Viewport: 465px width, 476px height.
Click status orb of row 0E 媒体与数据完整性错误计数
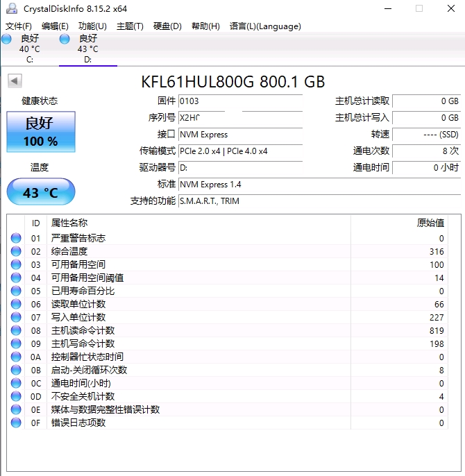(16, 410)
